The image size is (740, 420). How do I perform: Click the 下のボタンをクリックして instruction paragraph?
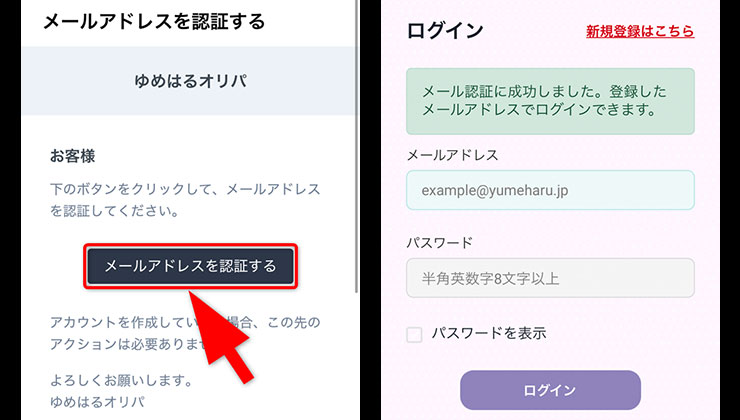coord(185,200)
